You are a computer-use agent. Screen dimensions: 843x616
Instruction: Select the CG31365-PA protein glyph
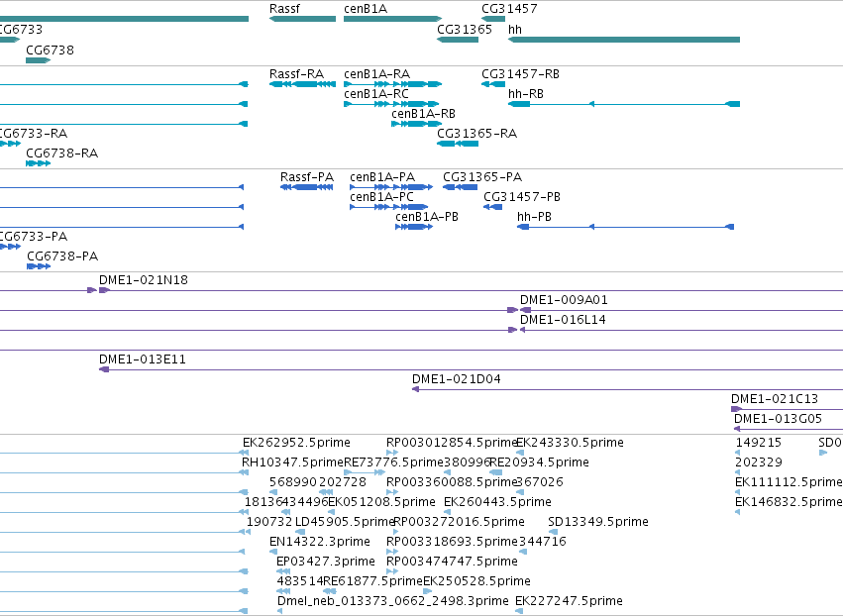click(x=460, y=187)
